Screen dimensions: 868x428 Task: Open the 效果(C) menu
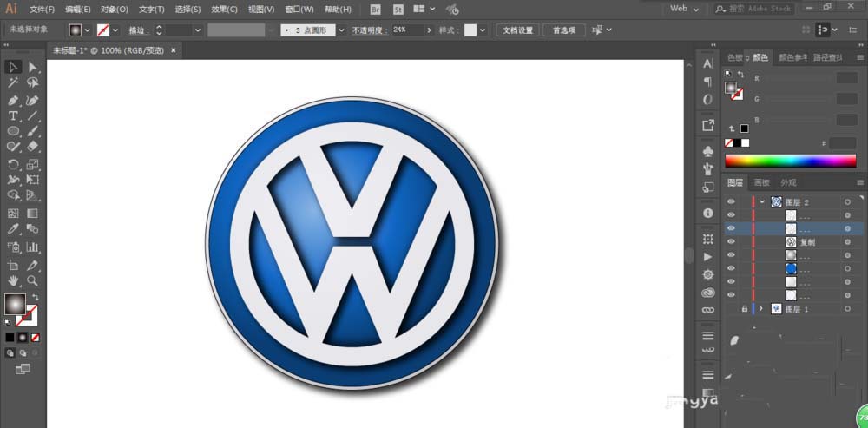tap(223, 10)
